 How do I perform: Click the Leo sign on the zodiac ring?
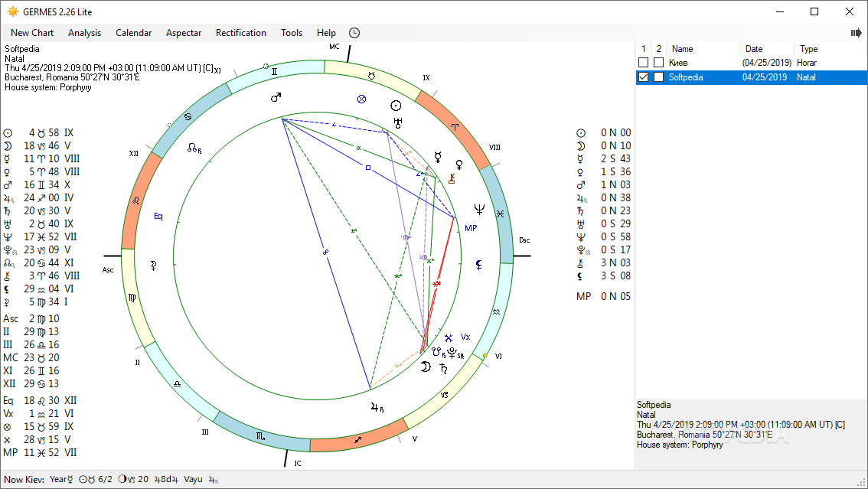click(x=135, y=200)
